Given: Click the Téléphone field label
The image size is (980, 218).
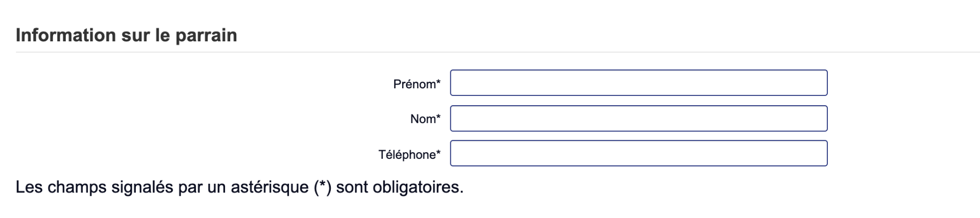Looking at the screenshot, I should click(x=407, y=155).
